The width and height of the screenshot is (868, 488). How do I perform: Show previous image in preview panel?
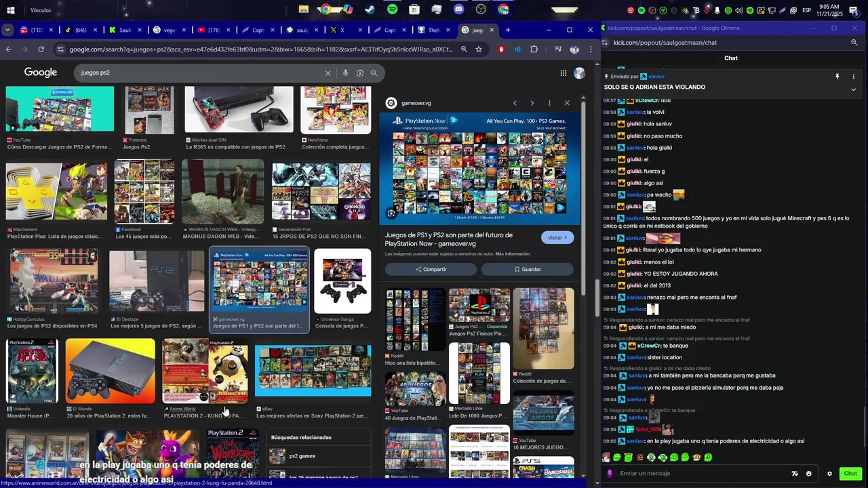(515, 103)
